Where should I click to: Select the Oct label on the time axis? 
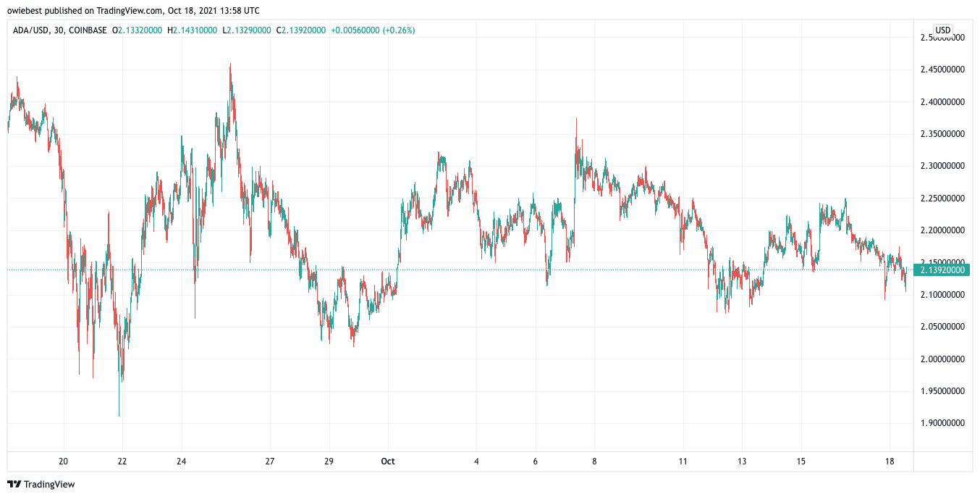(388, 461)
